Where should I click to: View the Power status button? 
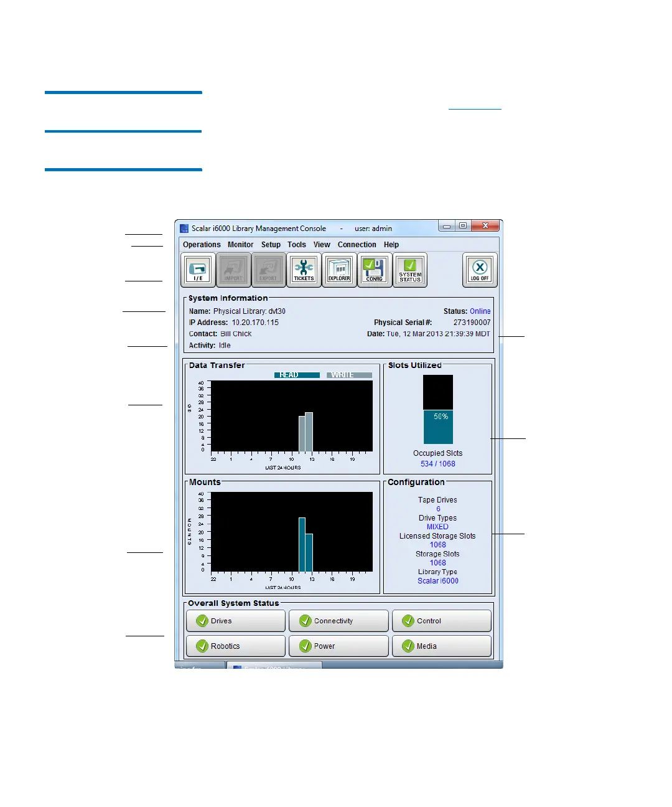click(338, 646)
